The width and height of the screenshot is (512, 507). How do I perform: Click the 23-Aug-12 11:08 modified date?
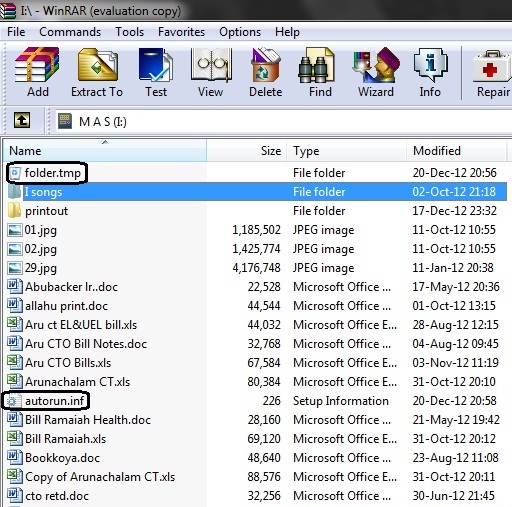455,458
